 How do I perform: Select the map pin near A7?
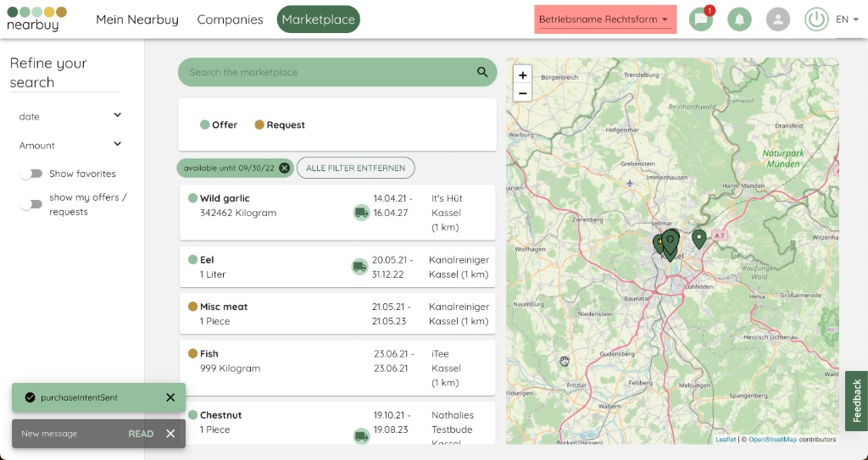(x=699, y=239)
